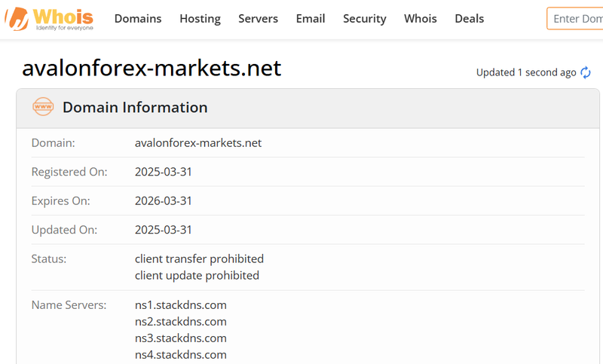This screenshot has height=364, width=603.
Task: Open the Servers menu
Action: (x=258, y=18)
